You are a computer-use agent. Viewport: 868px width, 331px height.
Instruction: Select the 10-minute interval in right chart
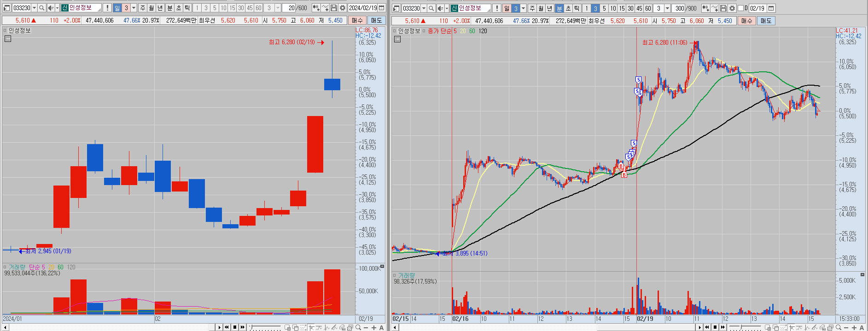pyautogui.click(x=613, y=8)
